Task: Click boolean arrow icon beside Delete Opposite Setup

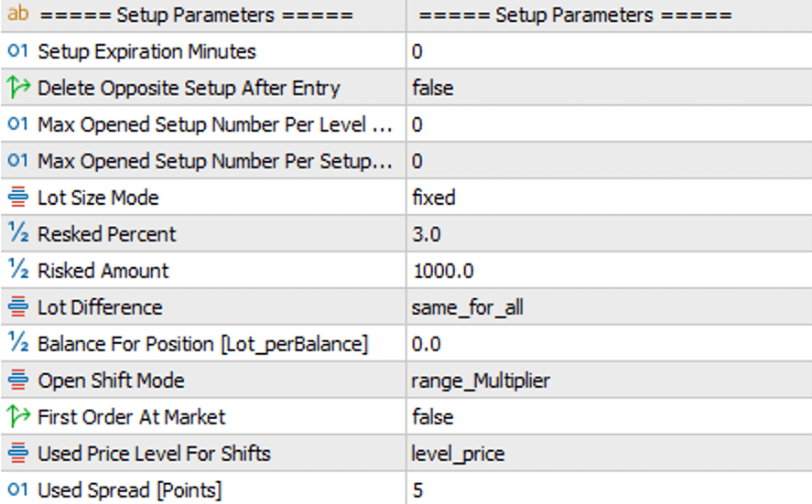Action: tap(18, 87)
